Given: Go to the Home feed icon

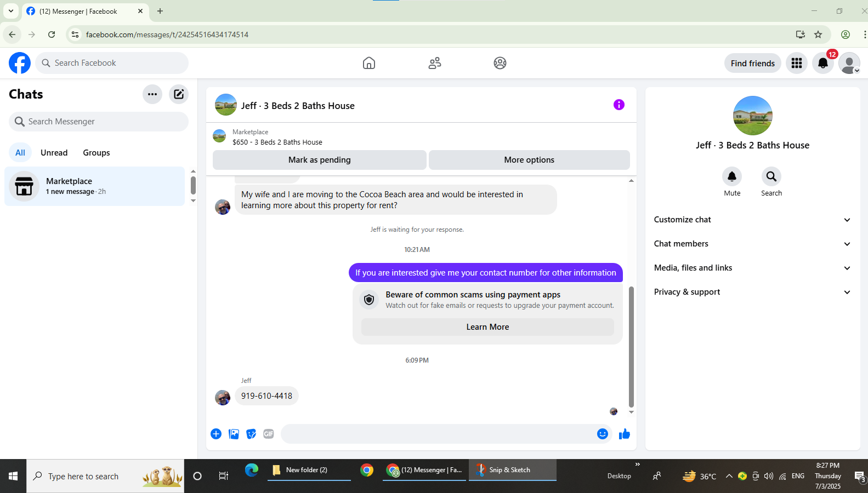Looking at the screenshot, I should (369, 63).
